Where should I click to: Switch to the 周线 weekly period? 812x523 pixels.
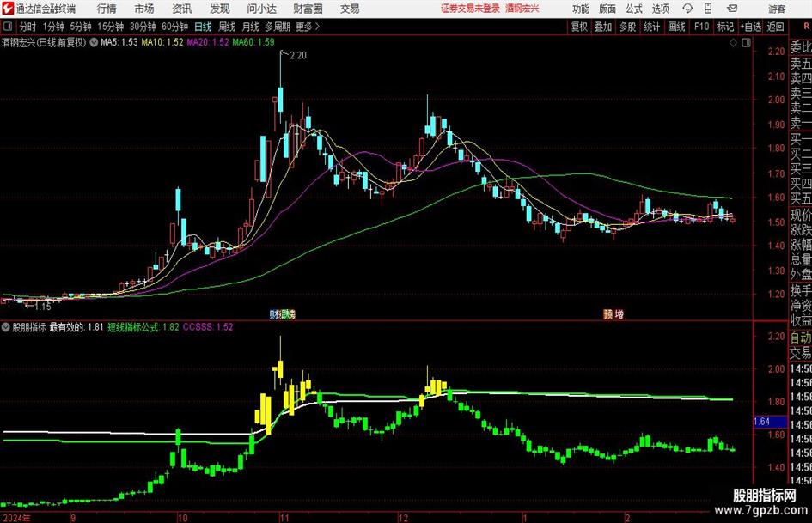(227, 27)
